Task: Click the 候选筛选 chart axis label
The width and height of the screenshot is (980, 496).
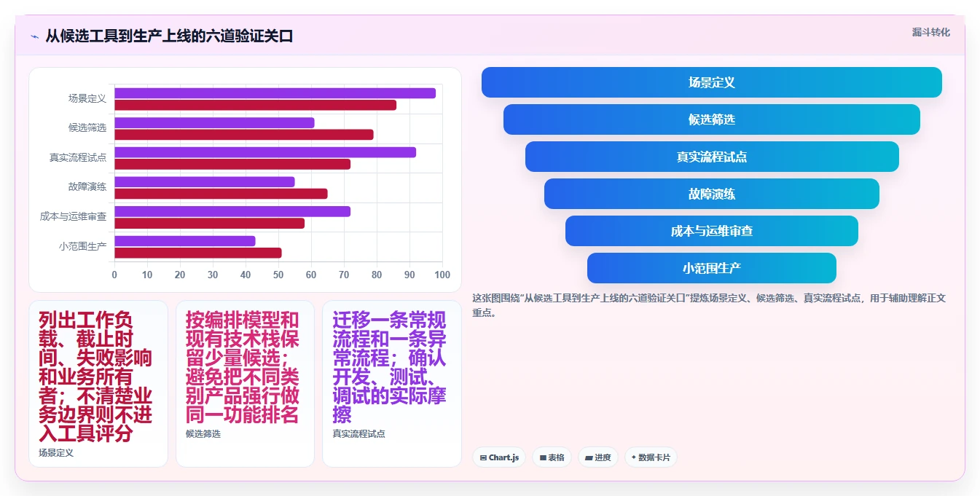Action: 87,127
